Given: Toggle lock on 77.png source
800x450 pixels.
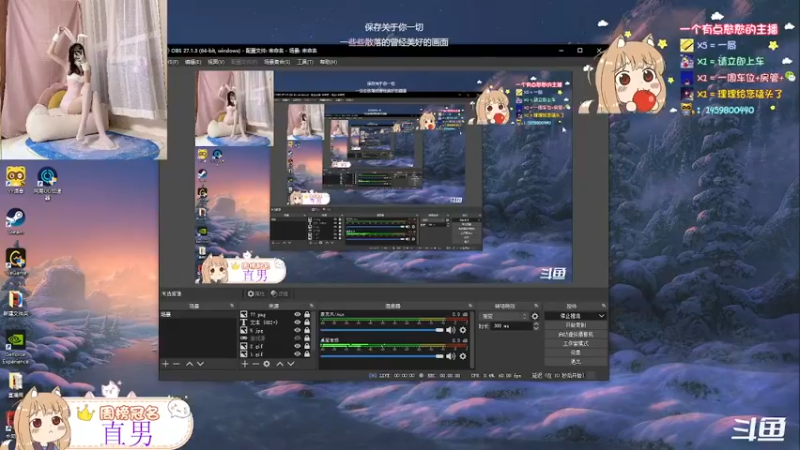Looking at the screenshot, I should click(307, 315).
